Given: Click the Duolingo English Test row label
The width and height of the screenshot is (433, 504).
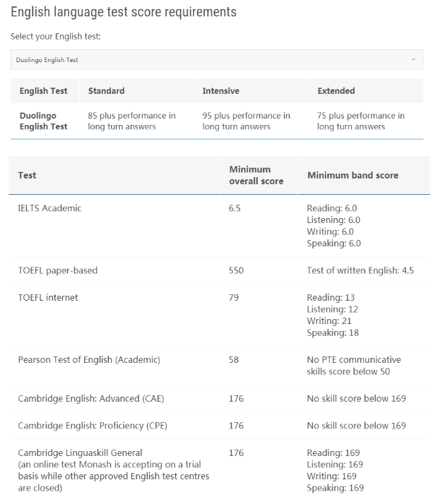Looking at the screenshot, I should click(44, 121).
